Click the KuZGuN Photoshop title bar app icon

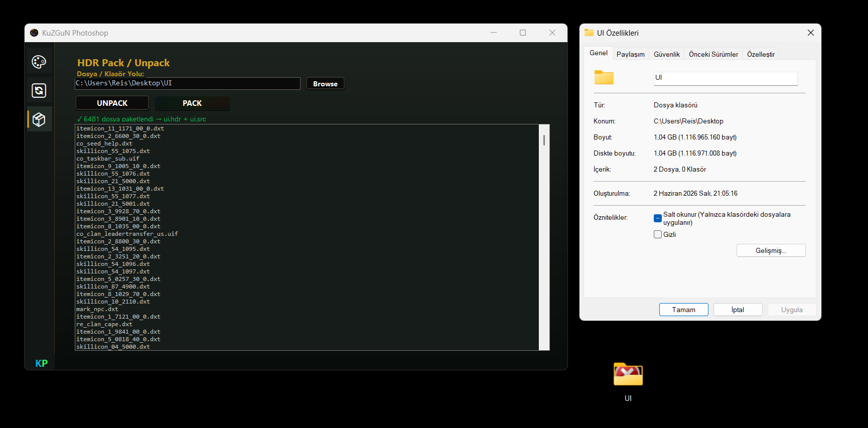pos(34,33)
